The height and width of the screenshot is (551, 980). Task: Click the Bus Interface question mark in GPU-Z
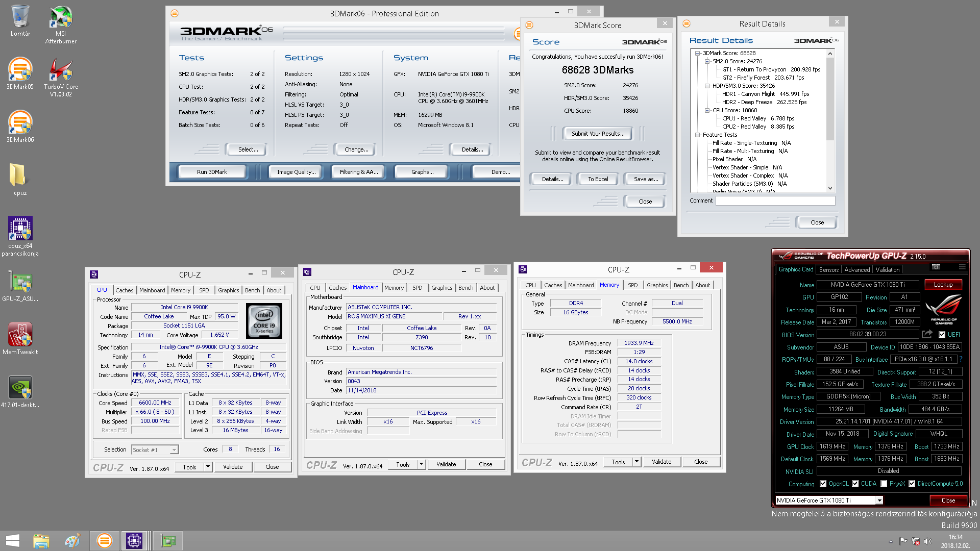961,359
